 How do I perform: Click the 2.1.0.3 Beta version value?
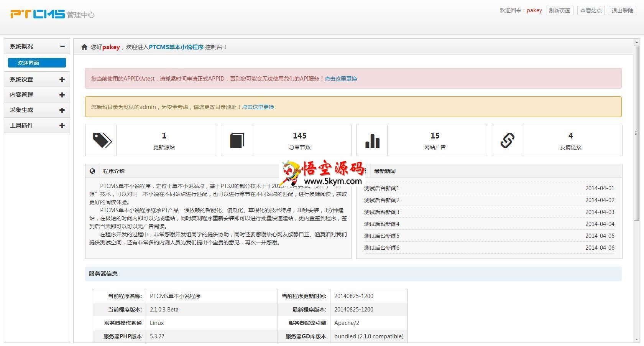coord(164,310)
